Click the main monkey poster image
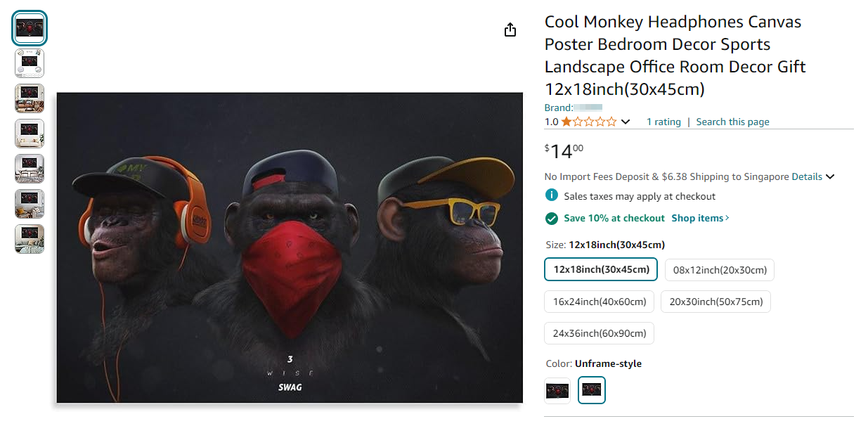 point(290,247)
